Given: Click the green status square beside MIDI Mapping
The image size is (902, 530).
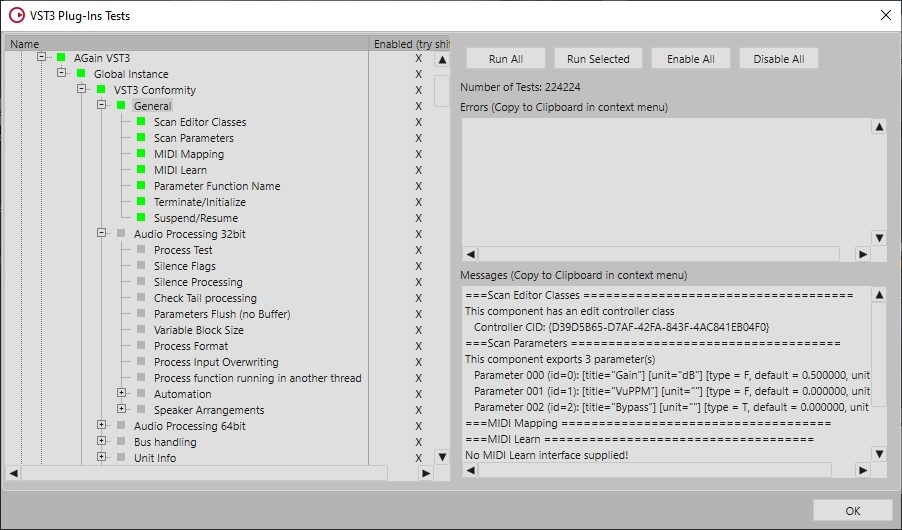Looking at the screenshot, I should (141, 153).
